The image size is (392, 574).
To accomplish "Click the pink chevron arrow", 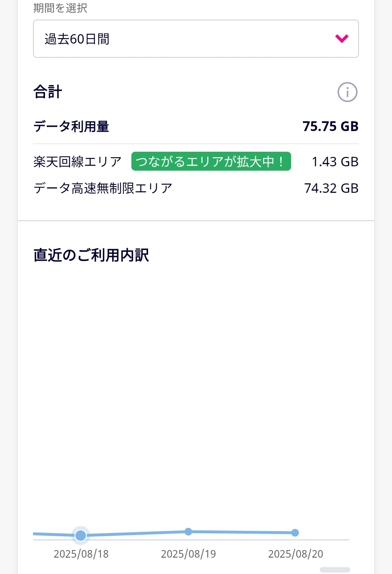I will click(342, 38).
